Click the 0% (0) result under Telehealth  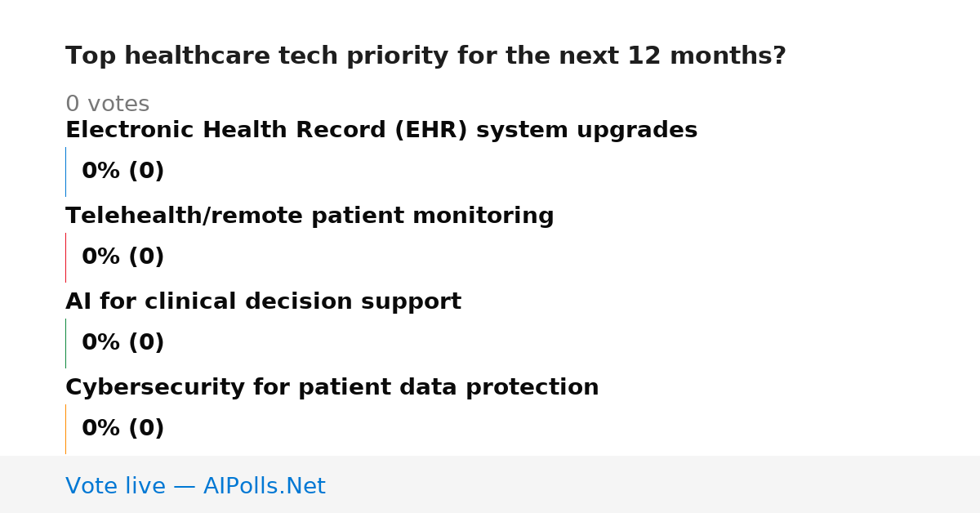pyautogui.click(x=123, y=257)
